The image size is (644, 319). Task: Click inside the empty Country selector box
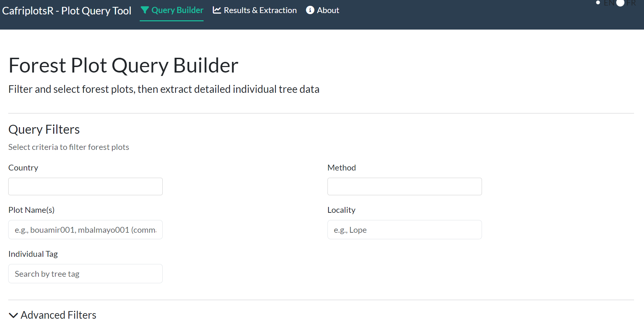(x=85, y=186)
